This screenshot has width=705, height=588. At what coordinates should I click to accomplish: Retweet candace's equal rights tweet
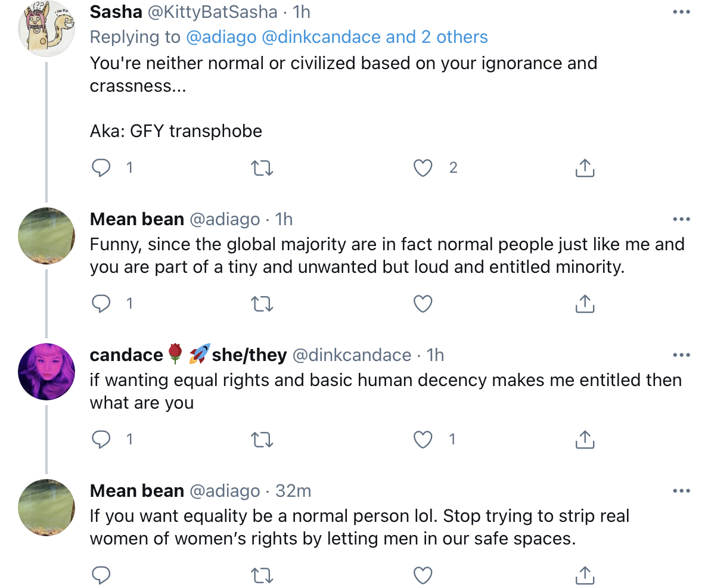click(262, 440)
